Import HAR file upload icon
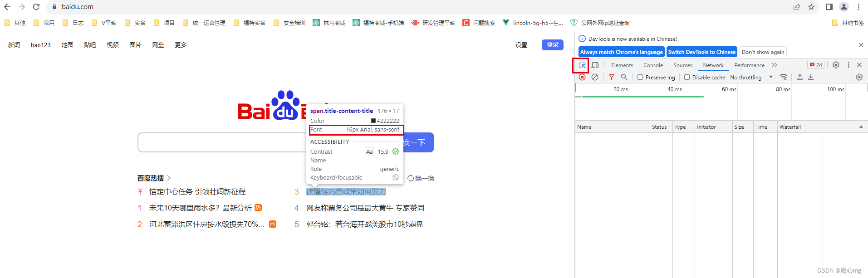868x278 pixels. click(800, 77)
